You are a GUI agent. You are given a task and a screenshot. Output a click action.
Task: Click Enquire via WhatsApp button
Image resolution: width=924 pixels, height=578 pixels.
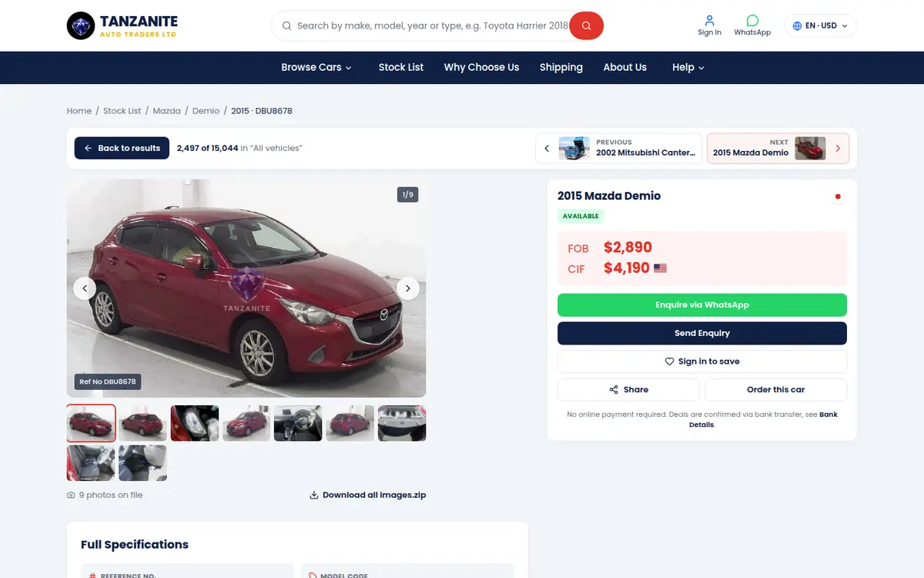[702, 305]
